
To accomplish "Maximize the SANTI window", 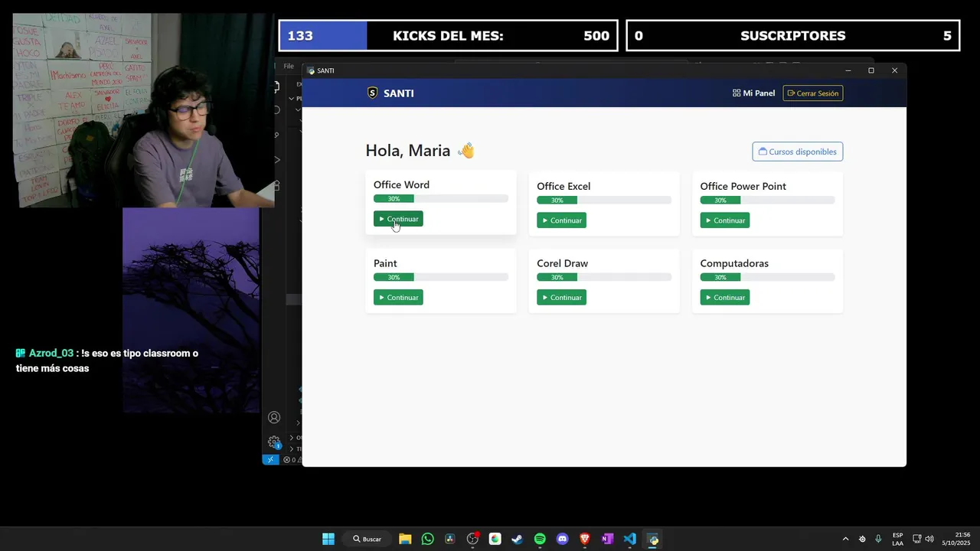I will pyautogui.click(x=871, y=70).
